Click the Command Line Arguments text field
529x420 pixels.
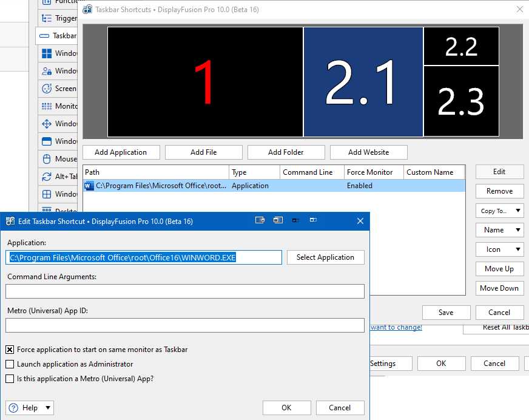pyautogui.click(x=185, y=291)
